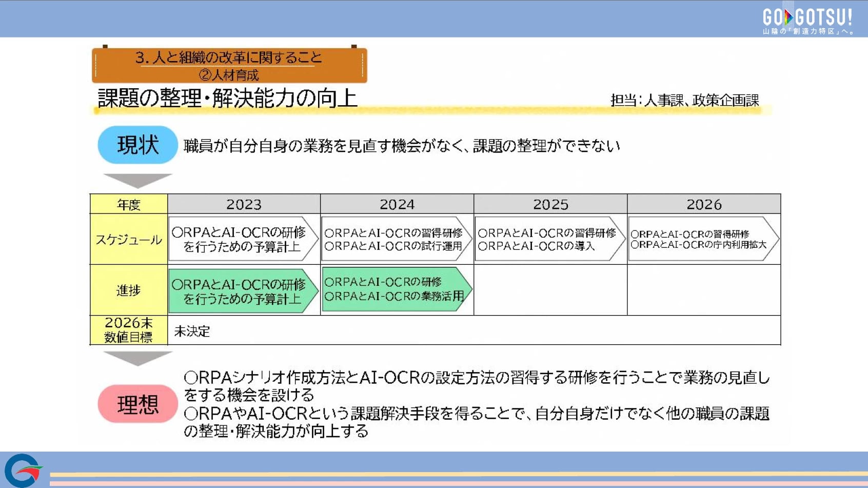The width and height of the screenshot is (868, 488).
Task: Select the 2023 column header
Action: click(x=244, y=204)
